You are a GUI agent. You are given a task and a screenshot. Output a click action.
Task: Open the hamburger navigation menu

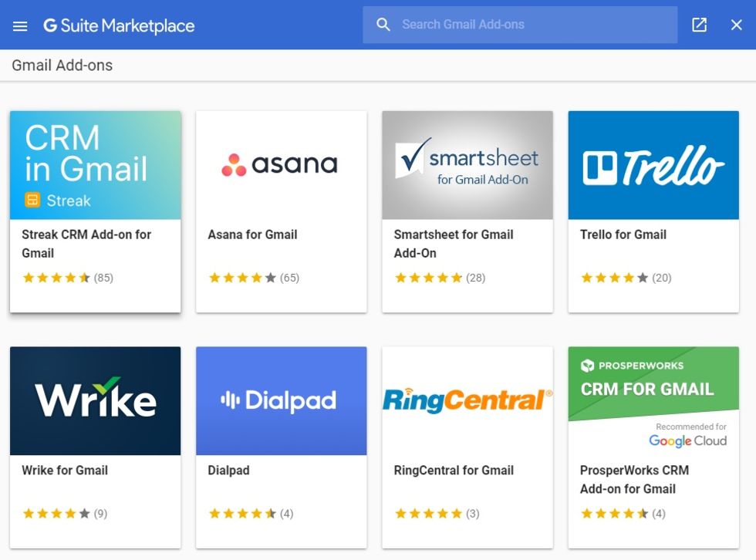point(20,25)
